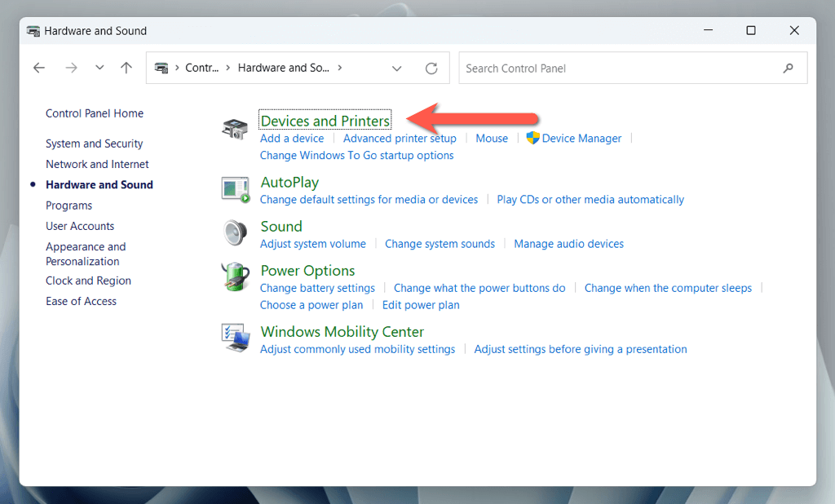Image resolution: width=835 pixels, height=504 pixels.
Task: Click Adjust system volume link
Action: click(x=312, y=244)
